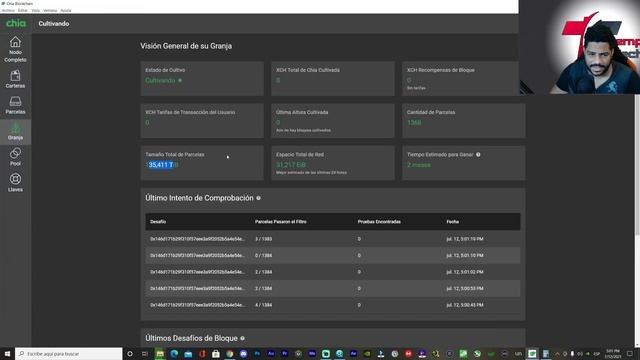Image resolution: width=640 pixels, height=360 pixels.
Task: Open Microsoft Store on the taskbar
Action: (216, 354)
